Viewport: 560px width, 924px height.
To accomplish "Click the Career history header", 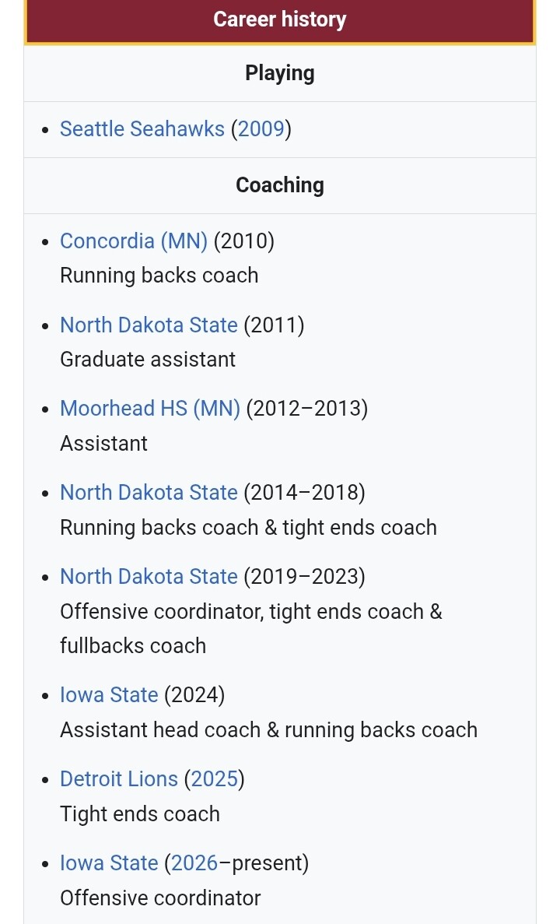I will click(x=280, y=20).
